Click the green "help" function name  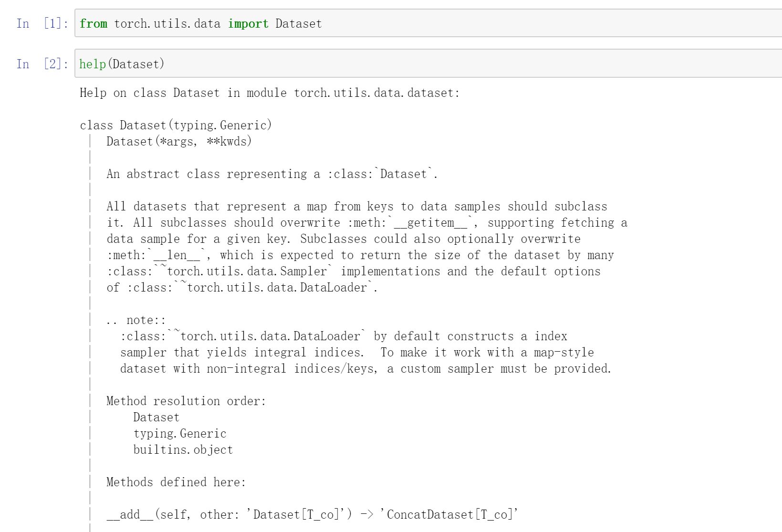pos(93,64)
